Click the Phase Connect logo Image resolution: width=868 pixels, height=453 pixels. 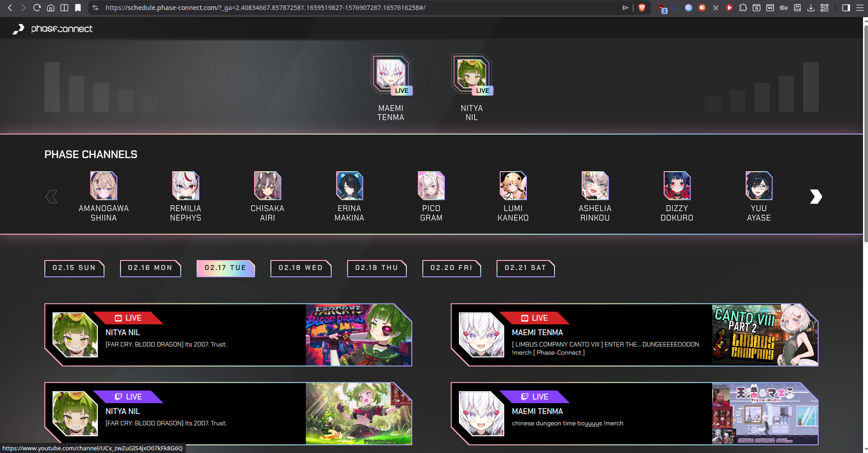pos(53,29)
